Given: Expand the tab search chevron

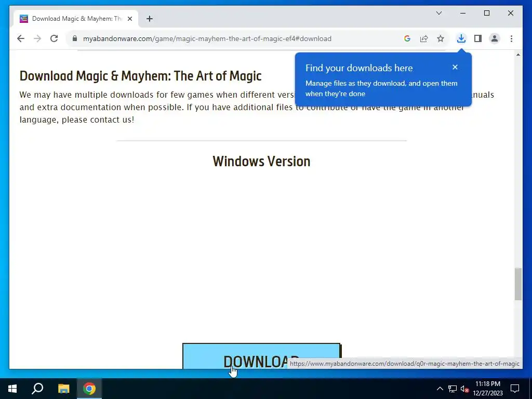Looking at the screenshot, I should click(438, 13).
